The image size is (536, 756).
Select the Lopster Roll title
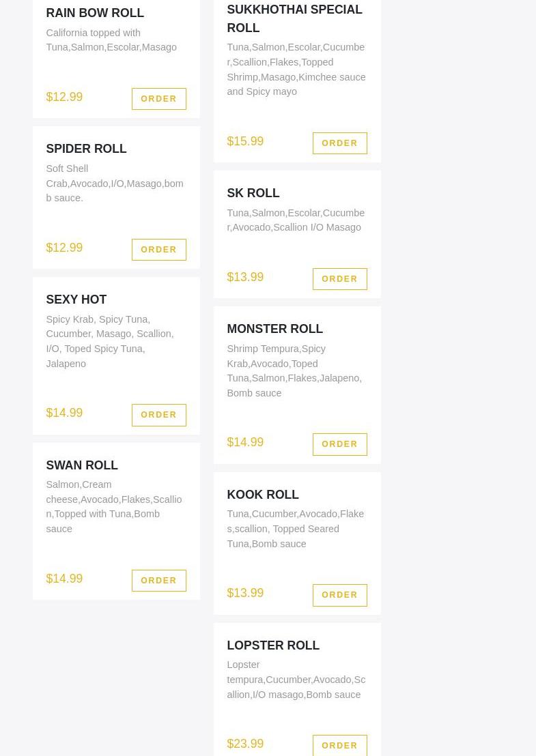273,645
